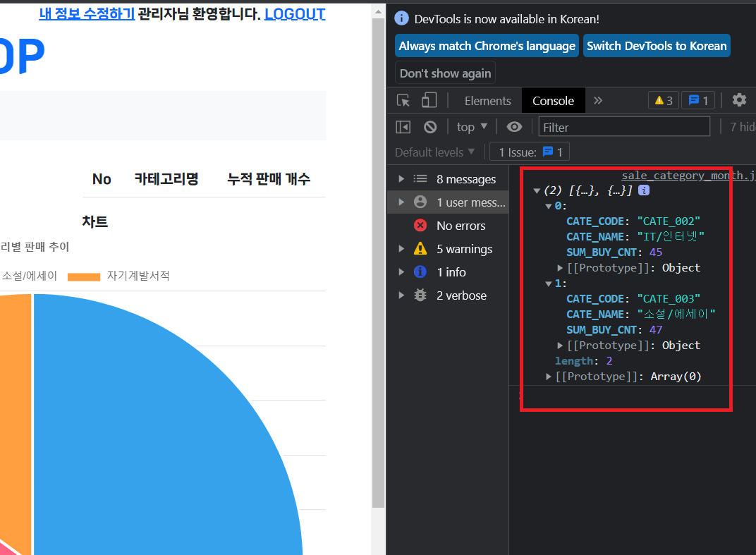Select the SUM_BUY_CNT value 47

(656, 330)
